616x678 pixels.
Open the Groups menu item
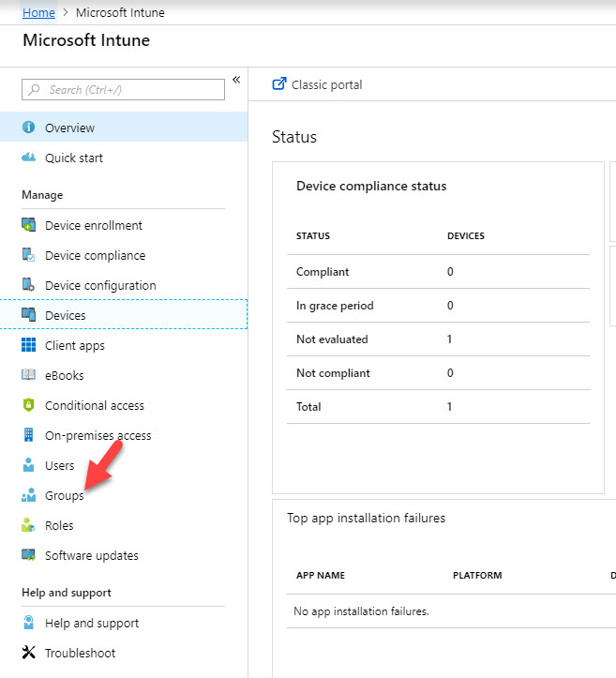click(x=64, y=496)
